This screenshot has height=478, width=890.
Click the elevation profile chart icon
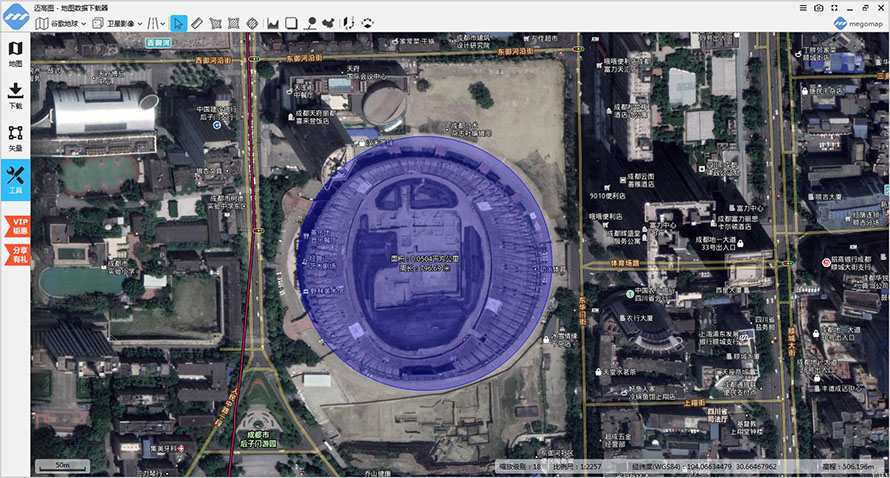pyautogui.click(x=273, y=23)
